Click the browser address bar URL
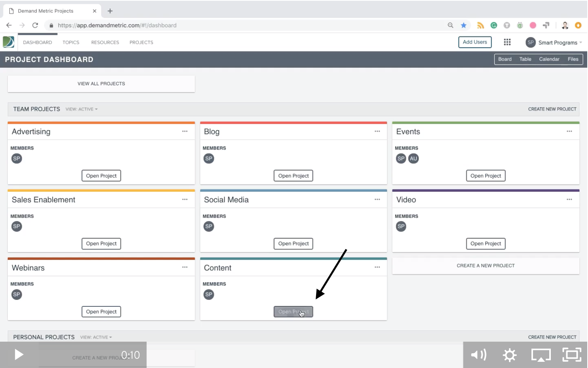Viewport: 588px width, 368px height. (x=117, y=26)
